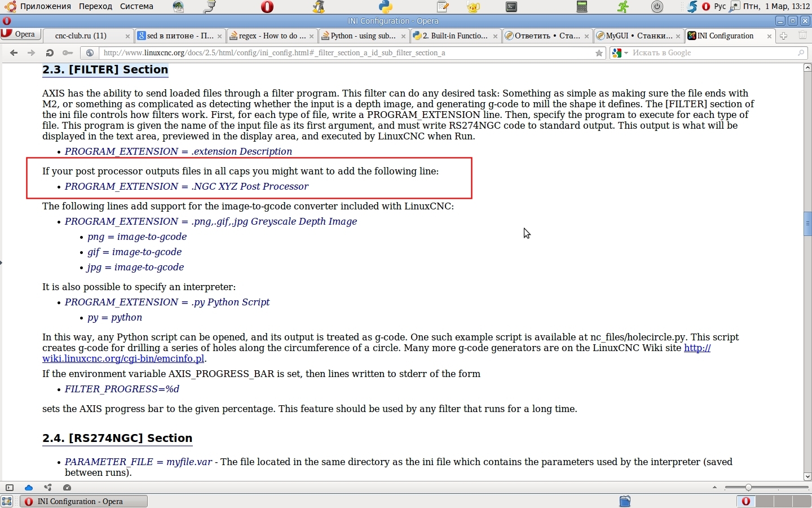Add a new tab with the plus button
812x508 pixels.
point(784,36)
